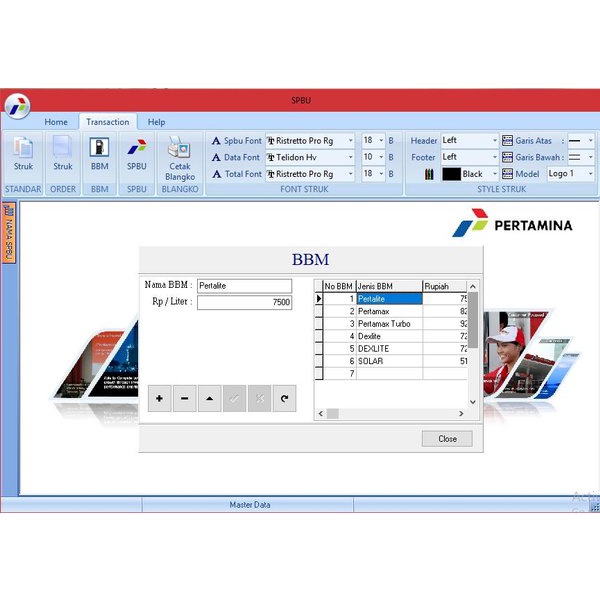The height and width of the screenshot is (600, 600).
Task: Click the Struk icon in STANDAR group
Action: click(23, 147)
